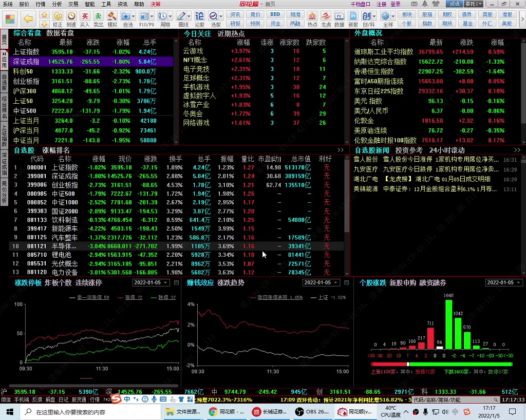
Task: Click the Windows Start button
Action: [x=10, y=412]
